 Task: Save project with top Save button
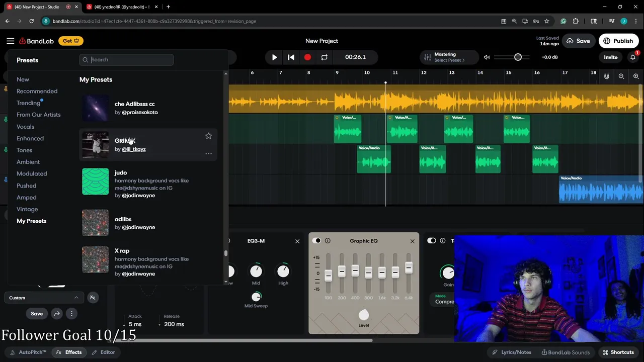point(578,41)
